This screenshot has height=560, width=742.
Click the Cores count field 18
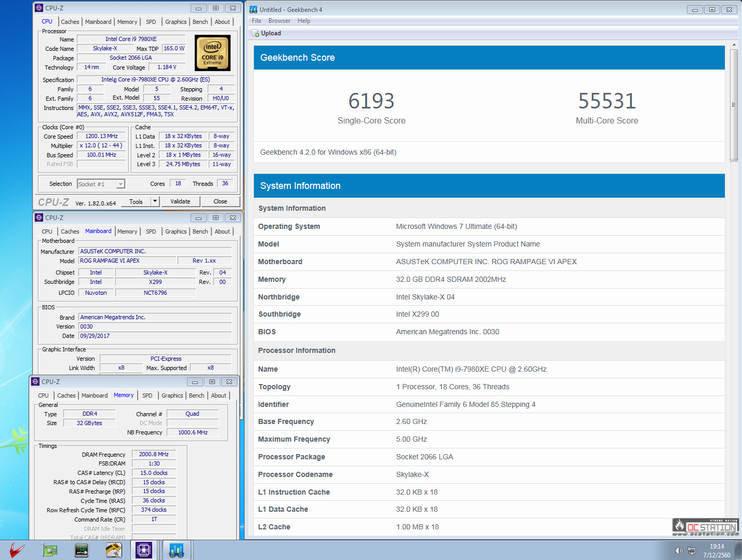click(178, 183)
